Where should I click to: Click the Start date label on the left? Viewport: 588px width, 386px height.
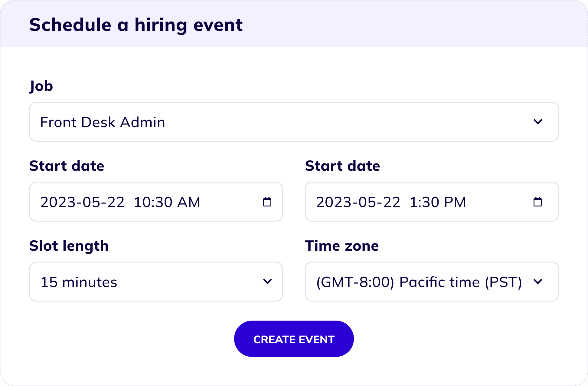pos(67,166)
